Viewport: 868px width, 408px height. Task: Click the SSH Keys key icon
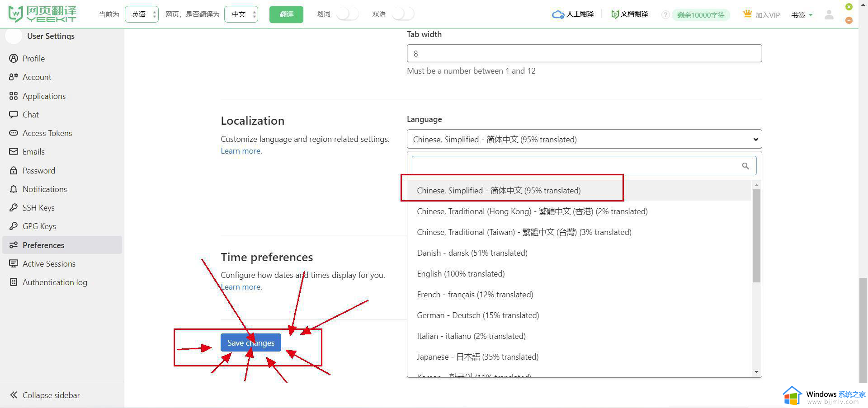(x=14, y=207)
